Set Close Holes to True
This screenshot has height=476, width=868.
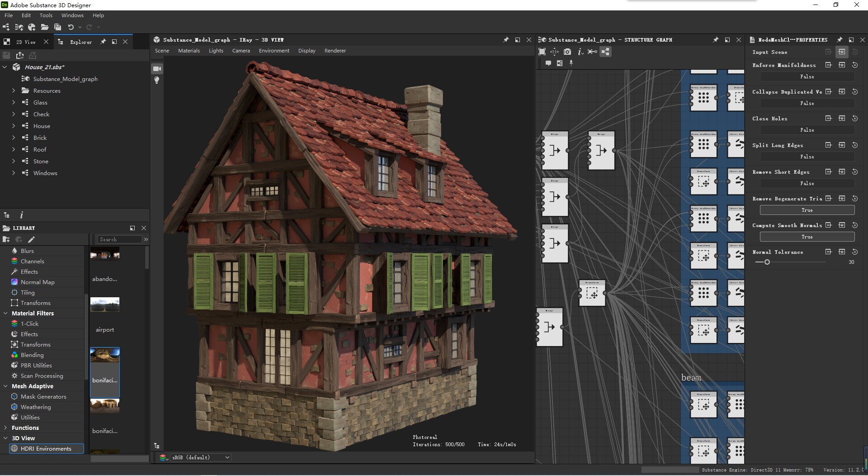tap(807, 130)
